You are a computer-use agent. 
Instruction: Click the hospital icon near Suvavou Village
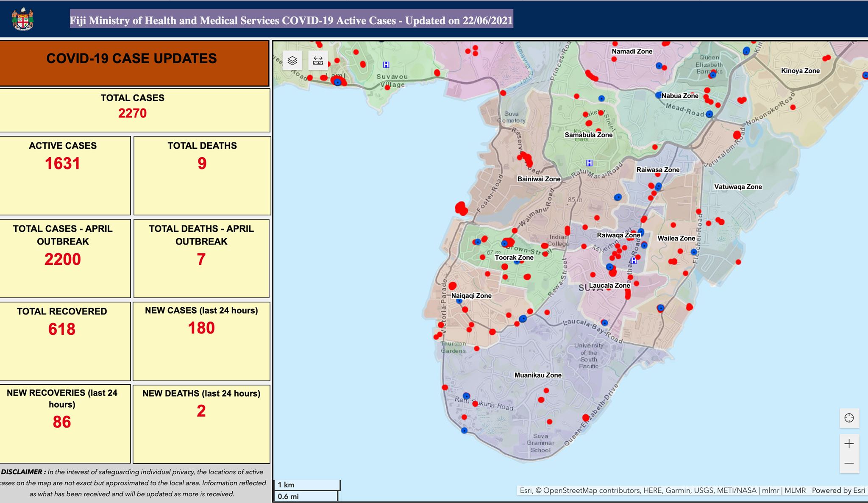point(386,65)
